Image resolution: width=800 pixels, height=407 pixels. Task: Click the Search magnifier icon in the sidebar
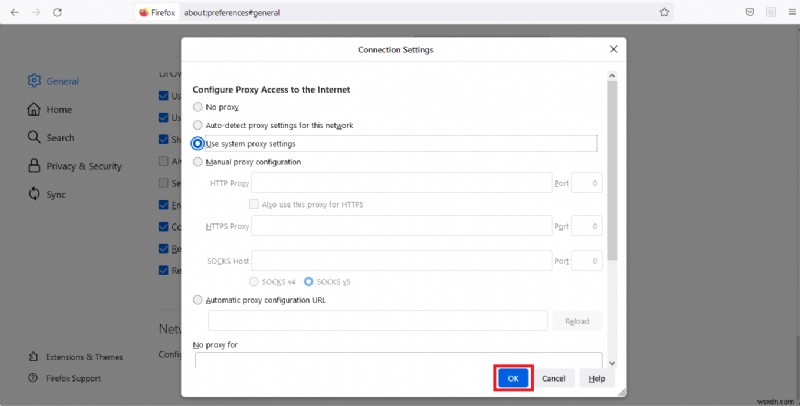coord(34,137)
